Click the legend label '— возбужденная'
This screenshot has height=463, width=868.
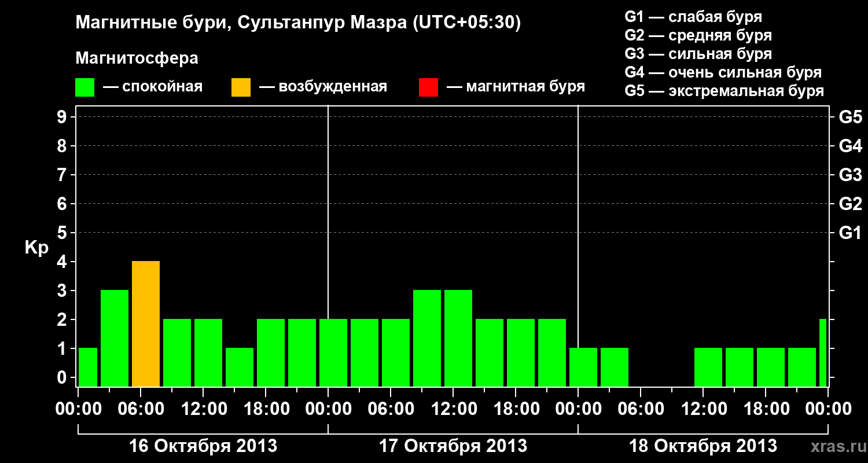point(323,87)
